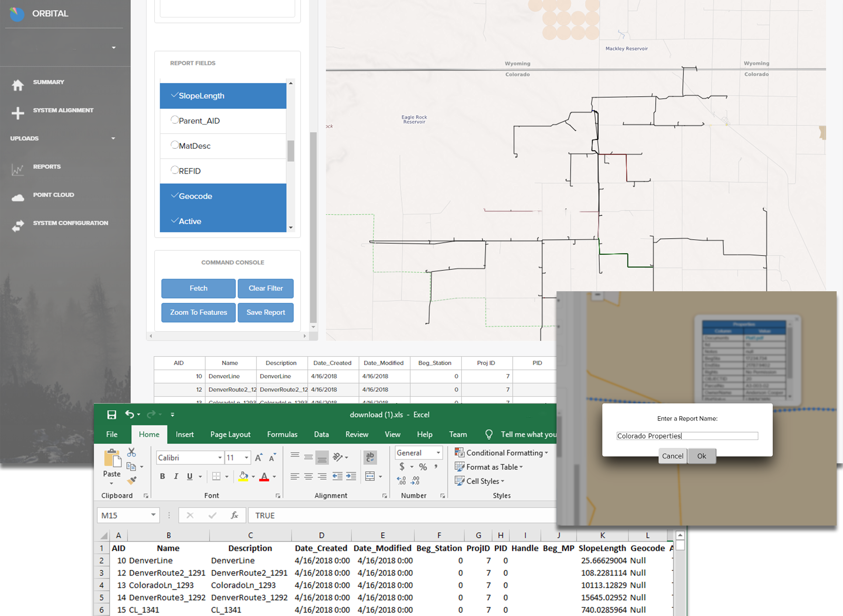Center cell text horizontally

coord(308,476)
